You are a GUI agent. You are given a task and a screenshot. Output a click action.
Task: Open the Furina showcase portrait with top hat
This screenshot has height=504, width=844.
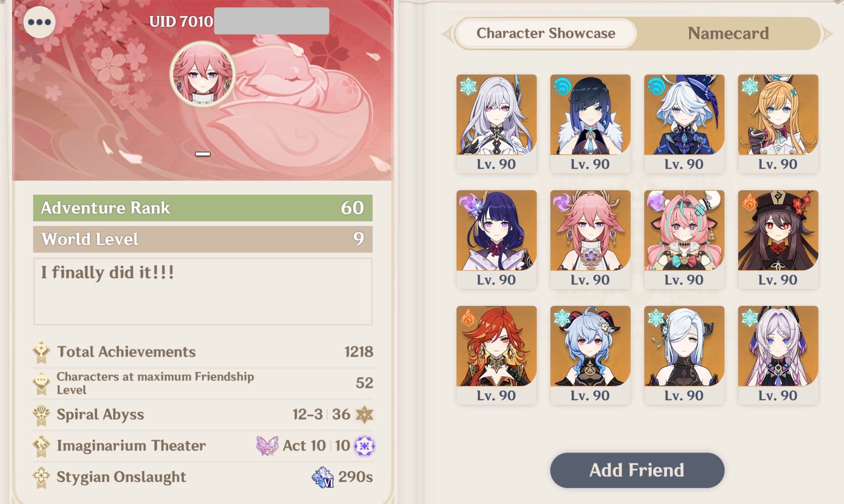pyautogui.click(x=684, y=124)
